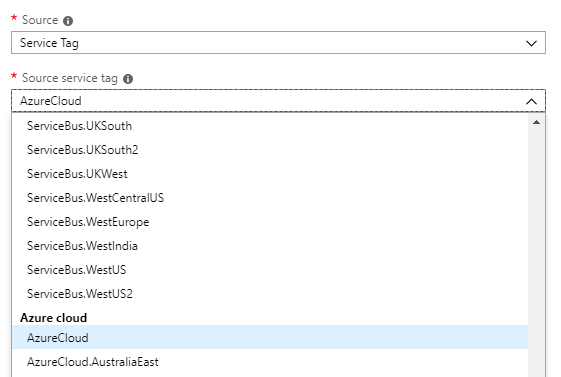Choose AzureCloud.AustraliaEast tag
Viewport: 561px width, 377px height.
pos(270,362)
